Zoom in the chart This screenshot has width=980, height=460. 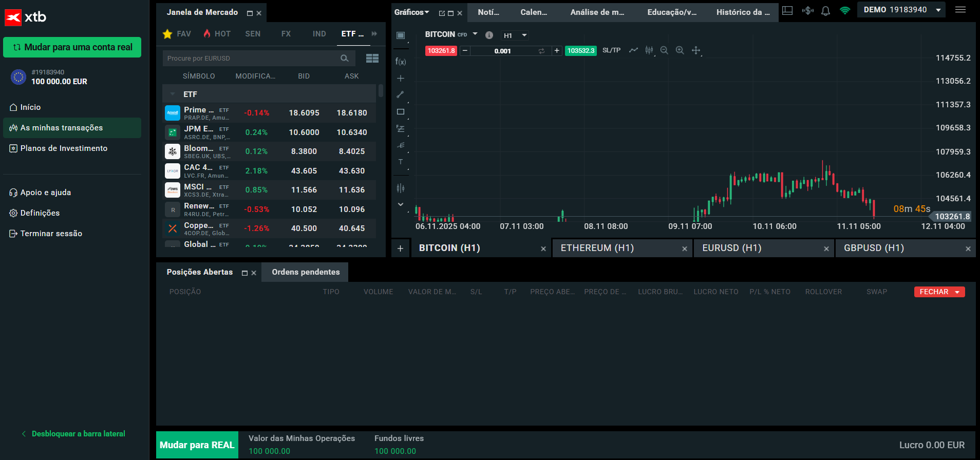point(680,50)
